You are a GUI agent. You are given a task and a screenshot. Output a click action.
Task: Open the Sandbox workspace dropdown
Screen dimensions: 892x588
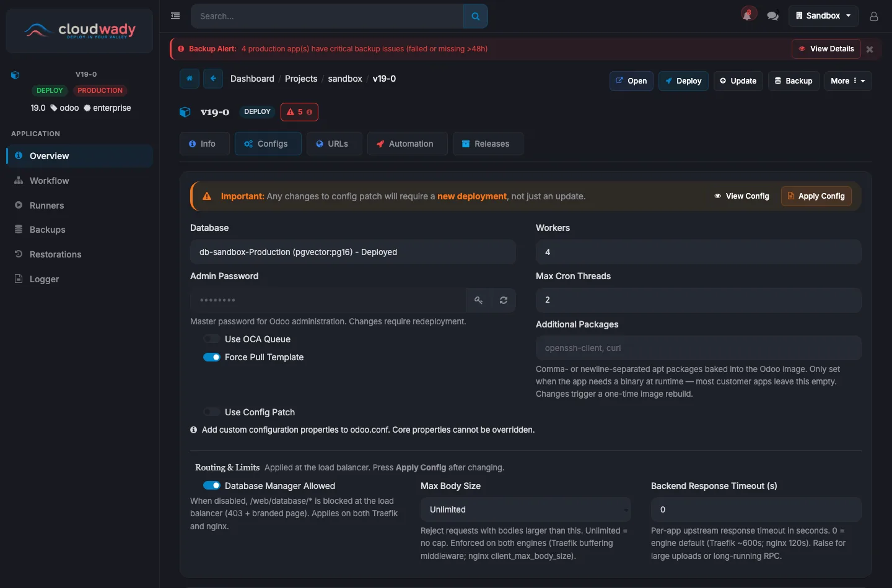coord(823,16)
